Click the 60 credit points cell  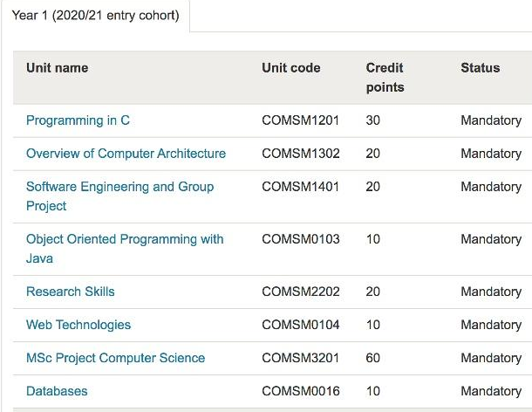372,358
